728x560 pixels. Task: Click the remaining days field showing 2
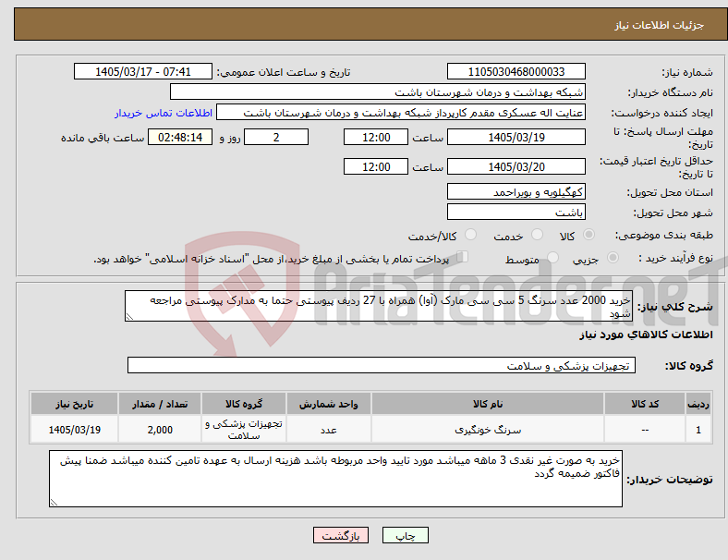276,138
